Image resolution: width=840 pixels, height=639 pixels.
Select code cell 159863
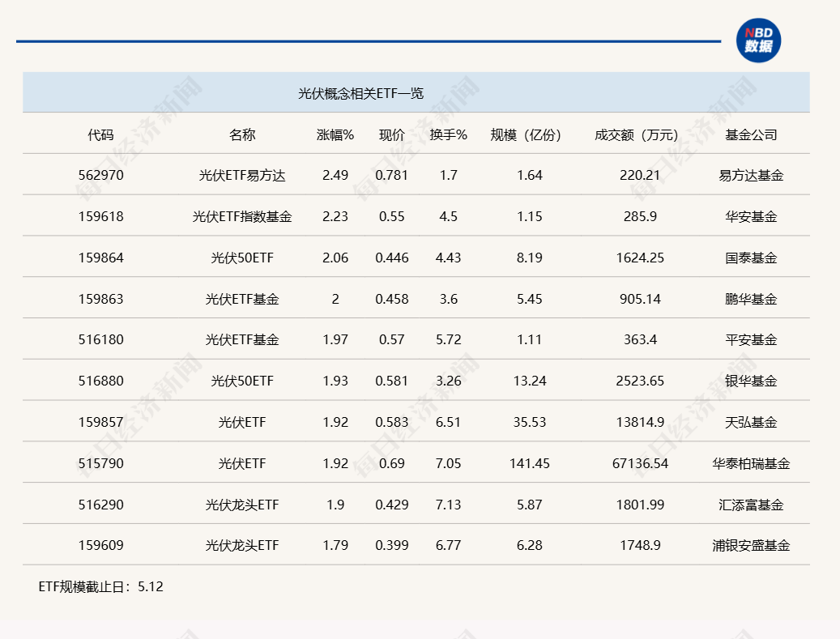click(100, 299)
